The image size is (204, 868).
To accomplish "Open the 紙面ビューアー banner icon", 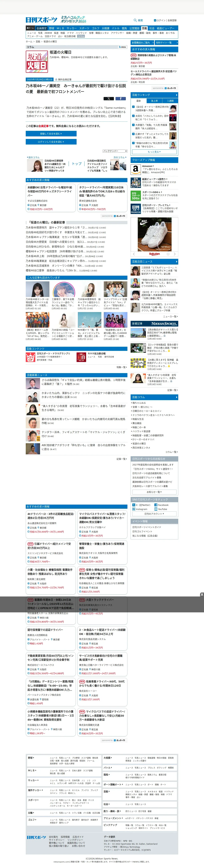I will point(135,183).
